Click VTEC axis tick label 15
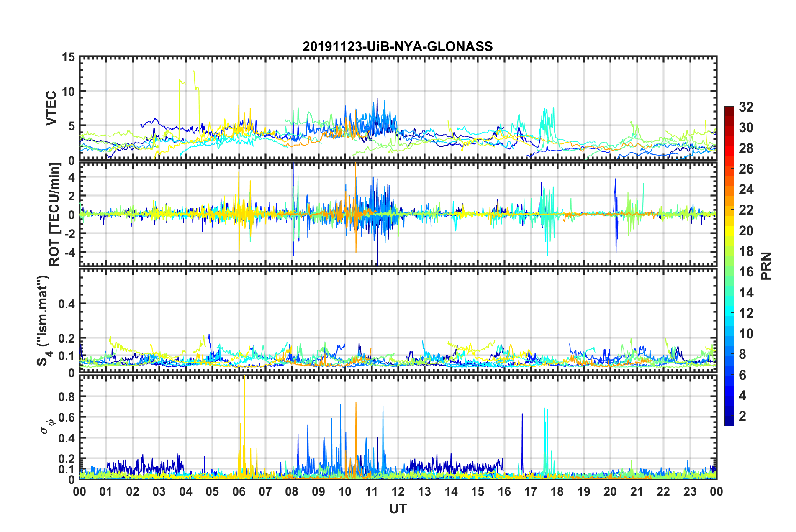The width and height of the screenshot is (796, 532). 68,57
